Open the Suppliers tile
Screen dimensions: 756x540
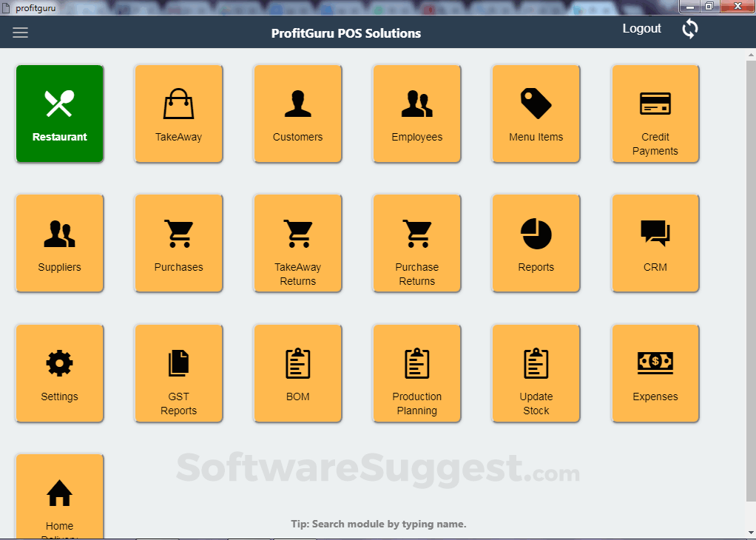click(x=60, y=243)
